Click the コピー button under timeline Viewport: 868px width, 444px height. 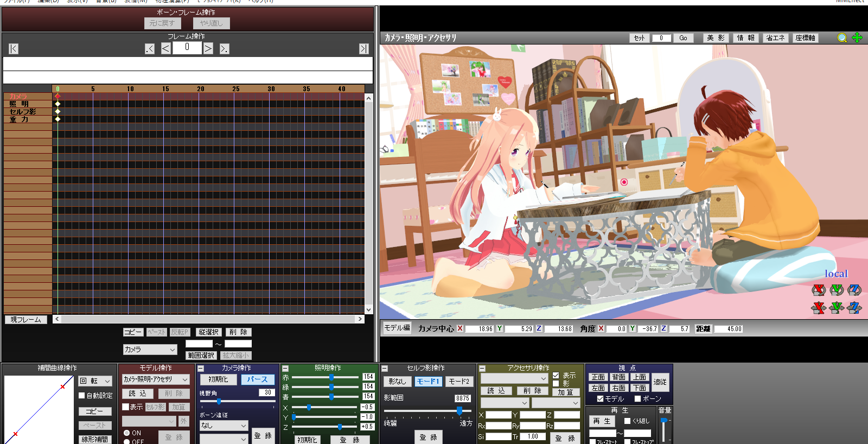133,332
